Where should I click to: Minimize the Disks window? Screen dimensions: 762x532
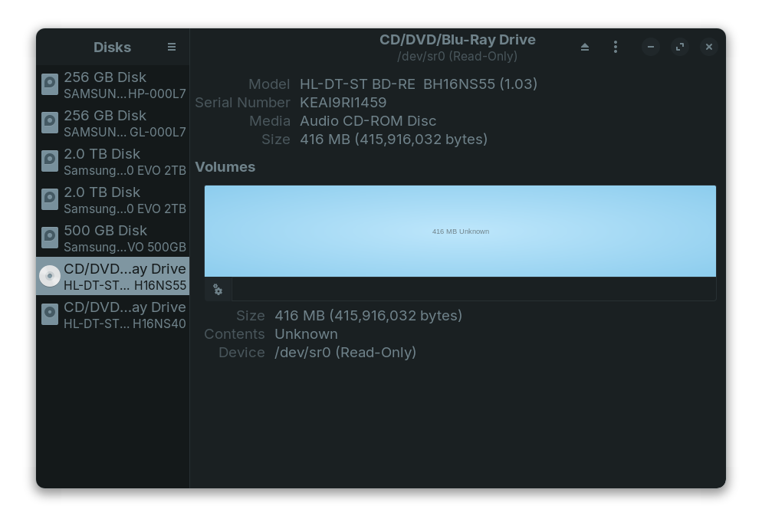[x=651, y=47]
